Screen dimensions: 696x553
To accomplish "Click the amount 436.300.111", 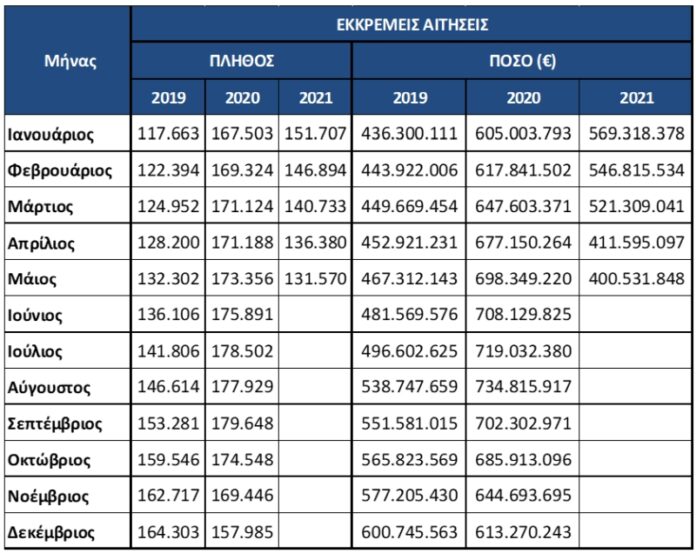I will pos(408,133).
